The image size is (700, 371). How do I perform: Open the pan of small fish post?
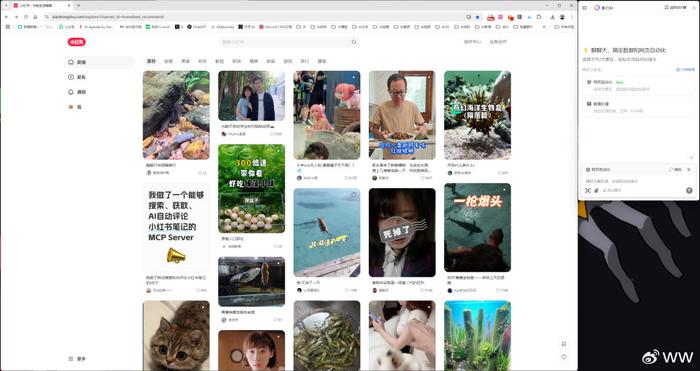click(327, 336)
